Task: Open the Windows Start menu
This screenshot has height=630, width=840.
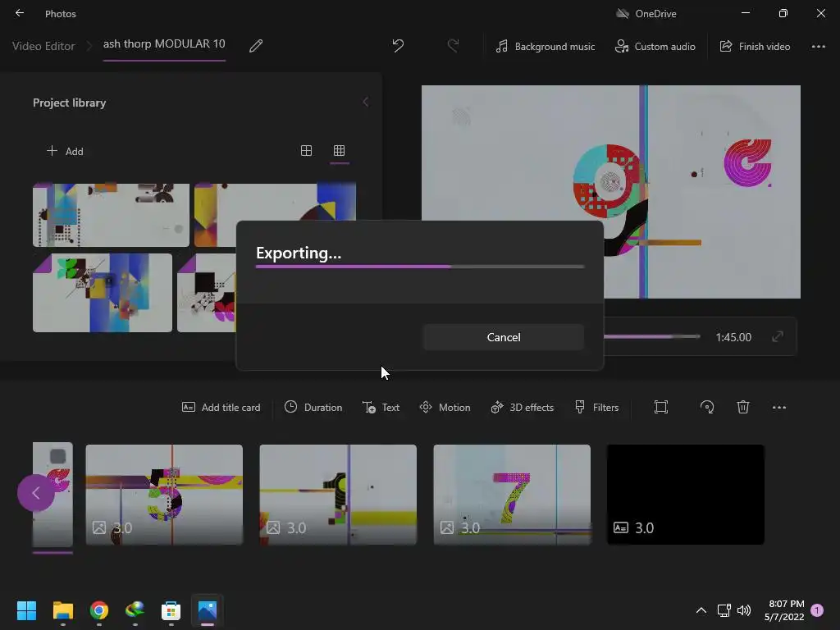Action: (x=26, y=610)
